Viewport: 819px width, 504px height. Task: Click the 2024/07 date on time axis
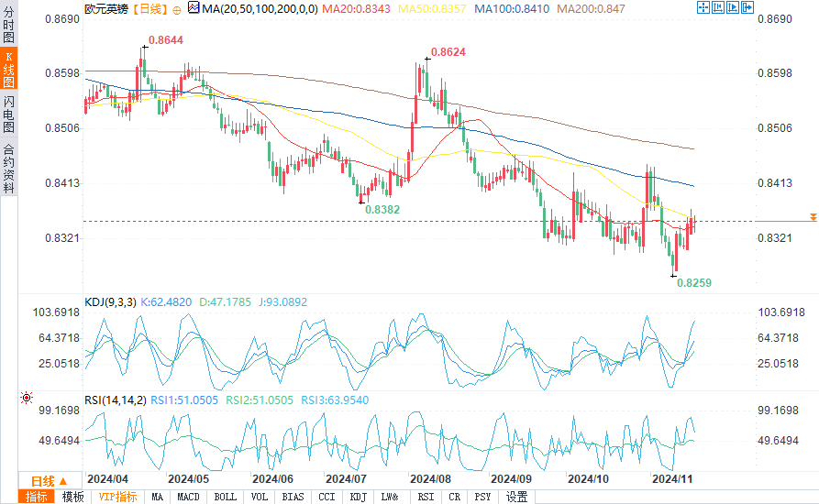tap(347, 479)
